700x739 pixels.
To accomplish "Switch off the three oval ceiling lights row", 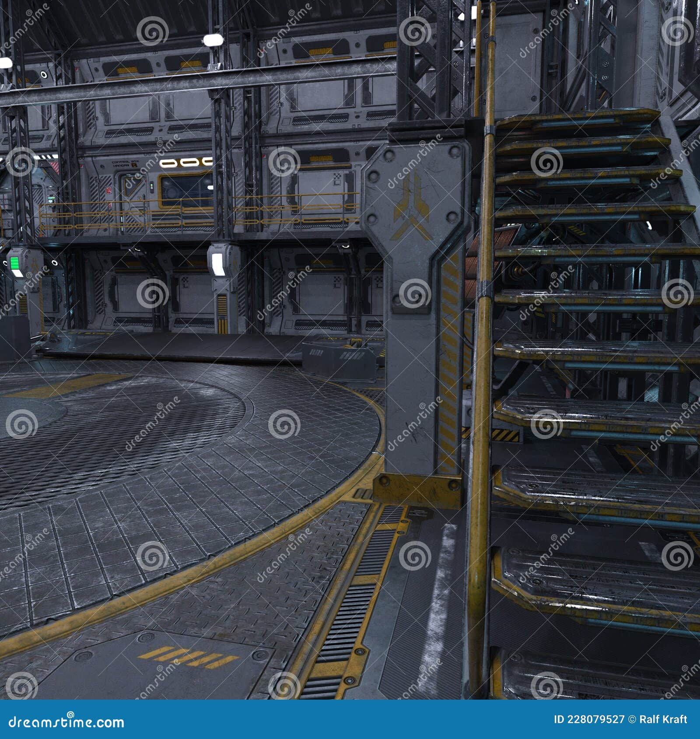I will click(186, 162).
